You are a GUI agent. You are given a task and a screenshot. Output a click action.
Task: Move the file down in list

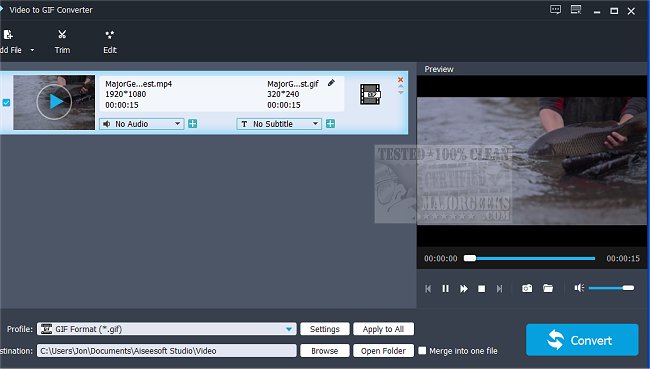[400, 92]
